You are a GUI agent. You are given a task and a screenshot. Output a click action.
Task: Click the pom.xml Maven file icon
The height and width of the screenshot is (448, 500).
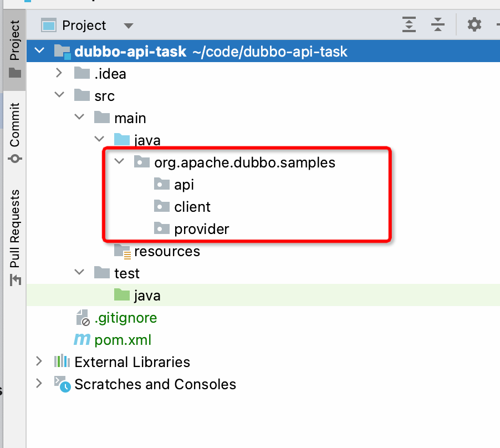coord(82,340)
